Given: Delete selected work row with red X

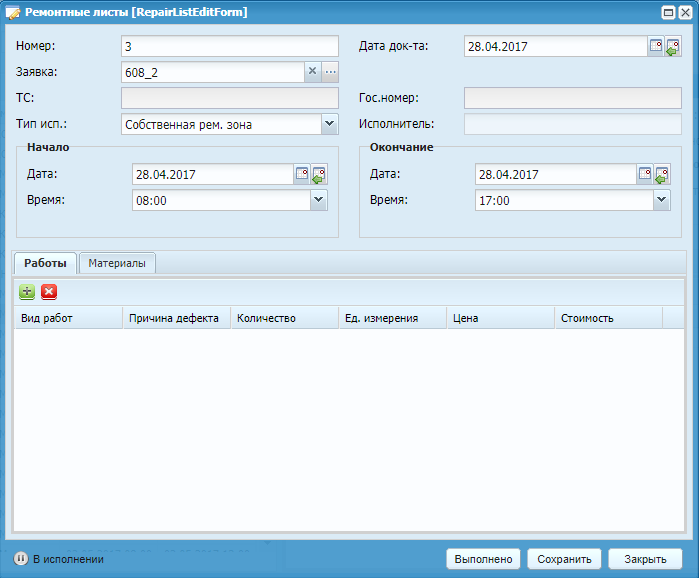Looking at the screenshot, I should [49, 292].
